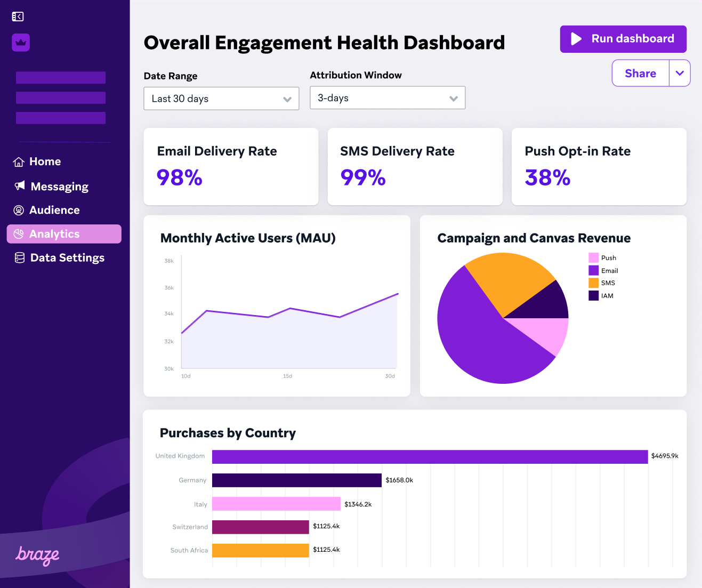Click the Push legend color swatch

(593, 258)
